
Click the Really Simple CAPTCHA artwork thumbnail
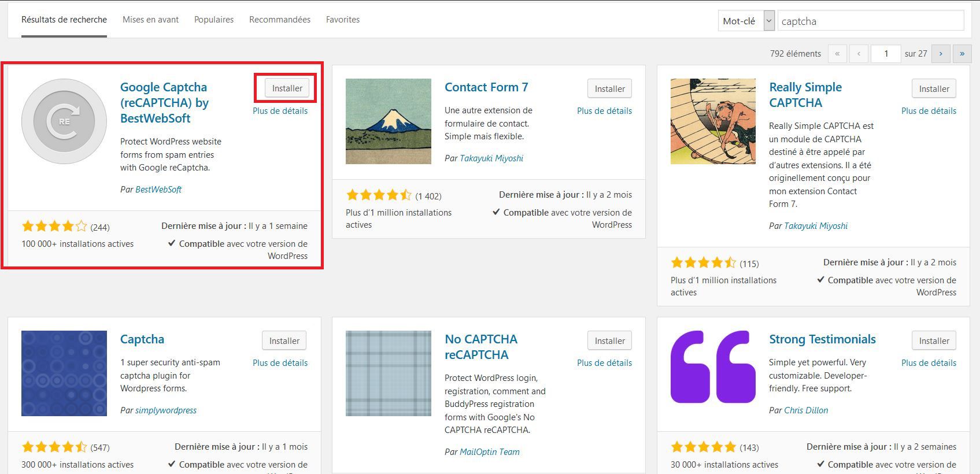pos(713,121)
